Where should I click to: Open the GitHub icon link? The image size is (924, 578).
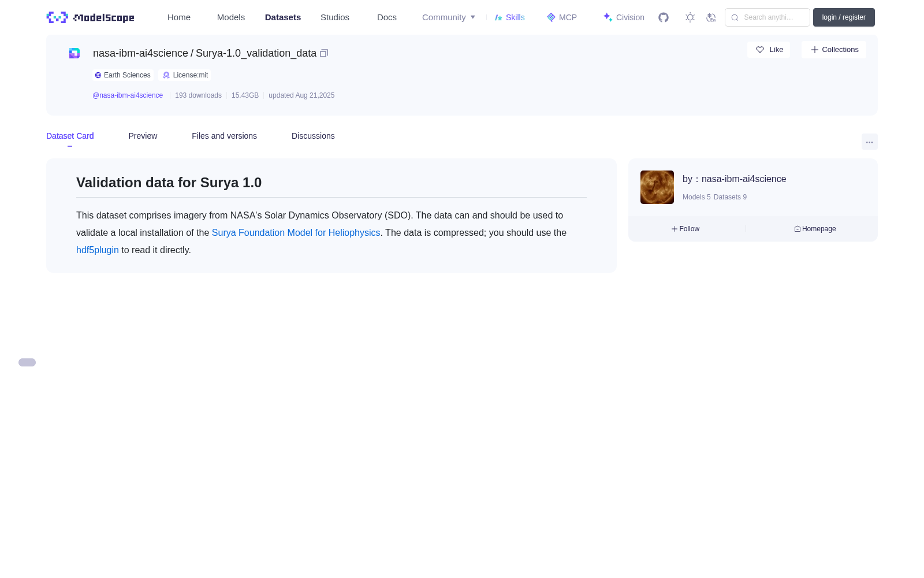click(664, 17)
